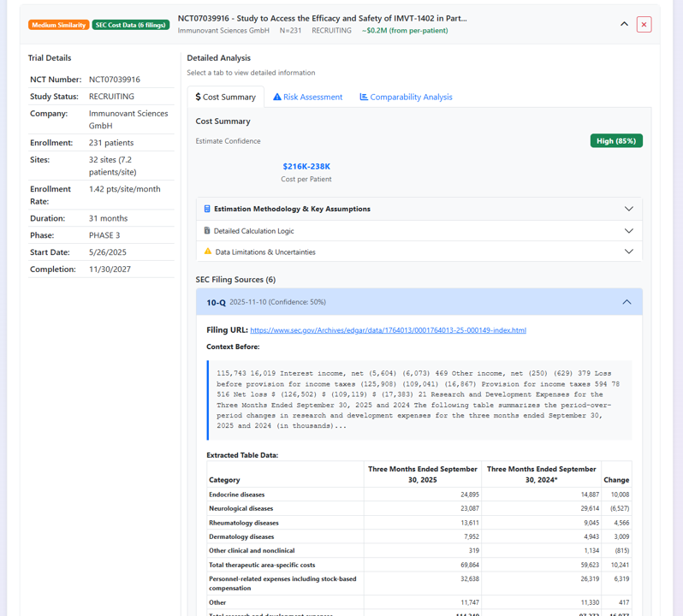Open the Cost Summary tab

[226, 97]
